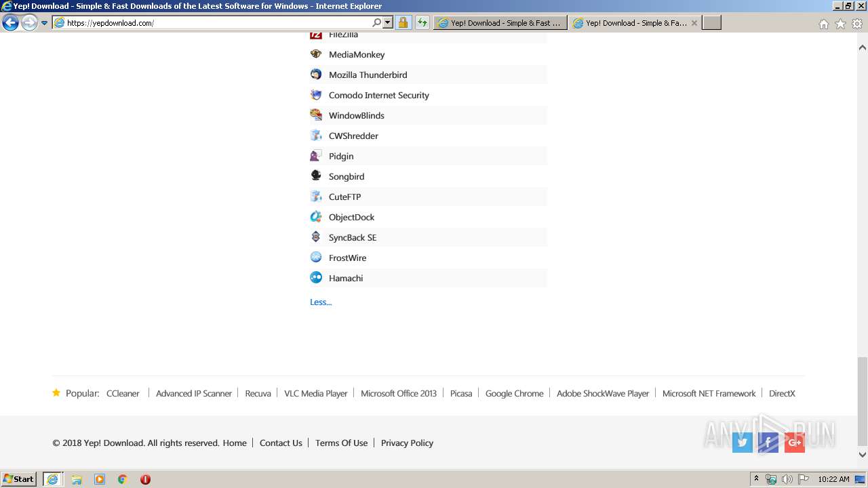Screen dimensions: 868x488
Task: Open the Privacy Policy page
Action: 407,443
